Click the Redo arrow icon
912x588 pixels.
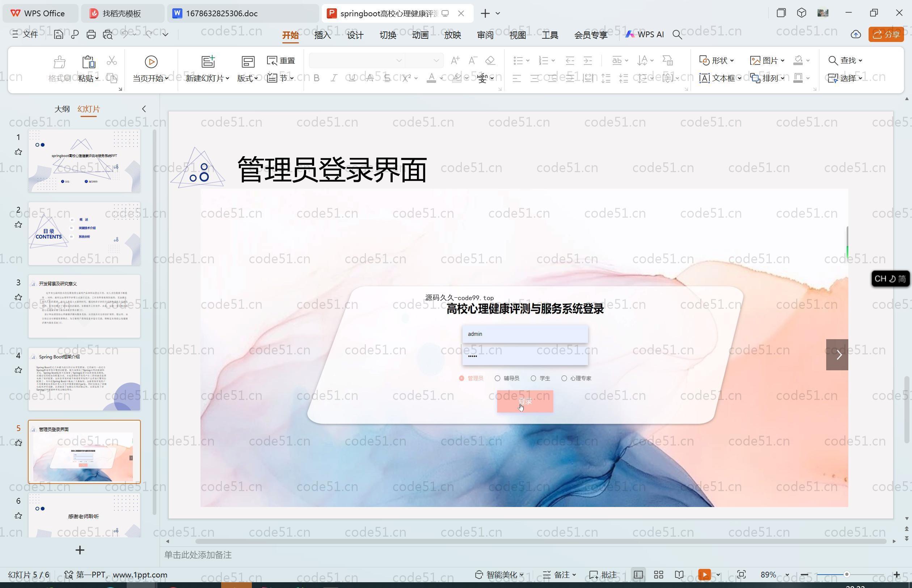pos(149,34)
